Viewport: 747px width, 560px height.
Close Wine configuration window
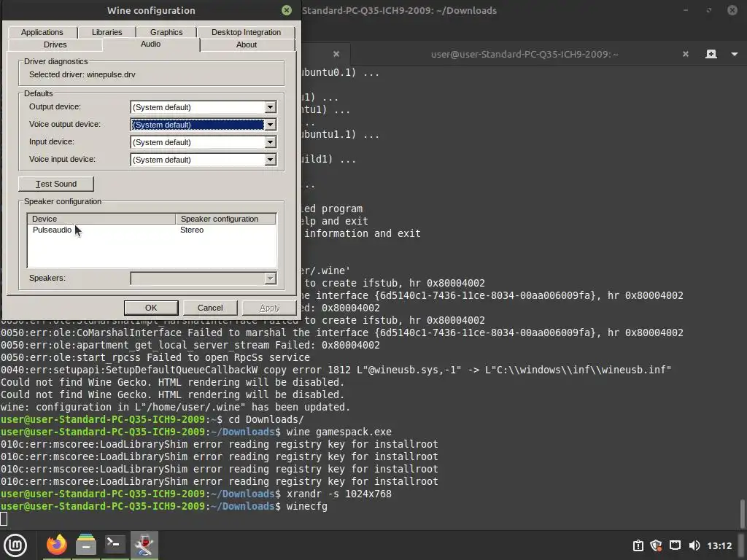point(286,10)
